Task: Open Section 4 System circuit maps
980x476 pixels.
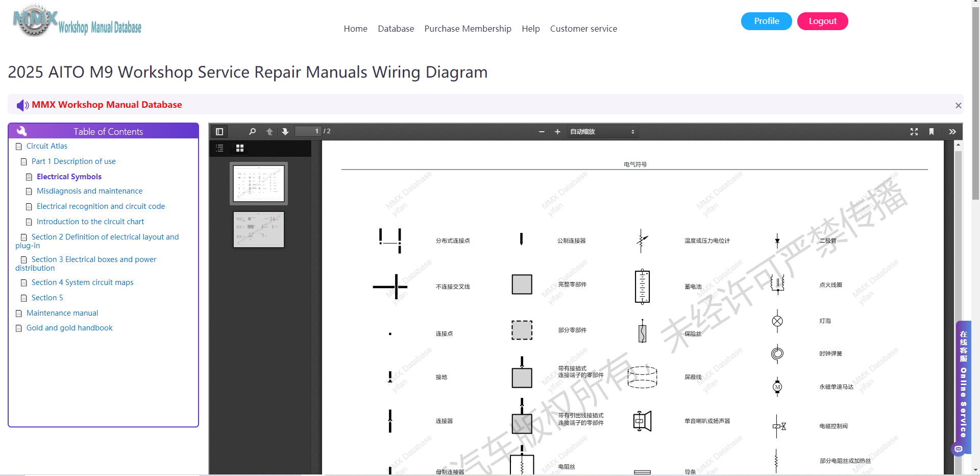Action: click(82, 282)
